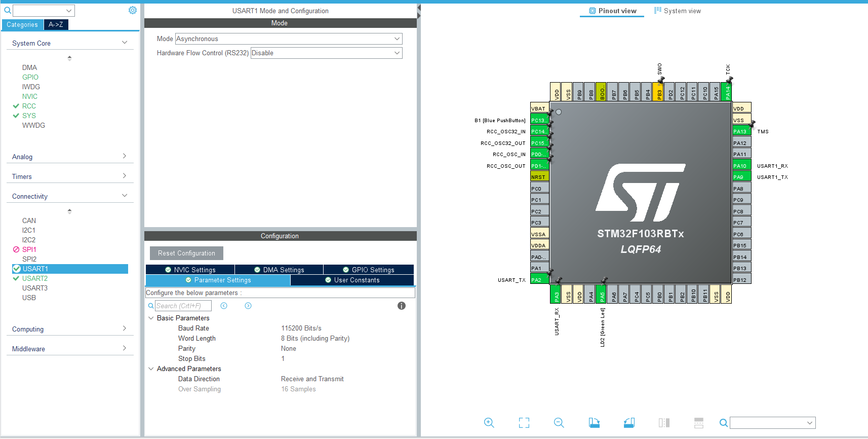868x439 pixels.
Task: Rotate the chip view counter-clockwise
Action: (x=629, y=423)
